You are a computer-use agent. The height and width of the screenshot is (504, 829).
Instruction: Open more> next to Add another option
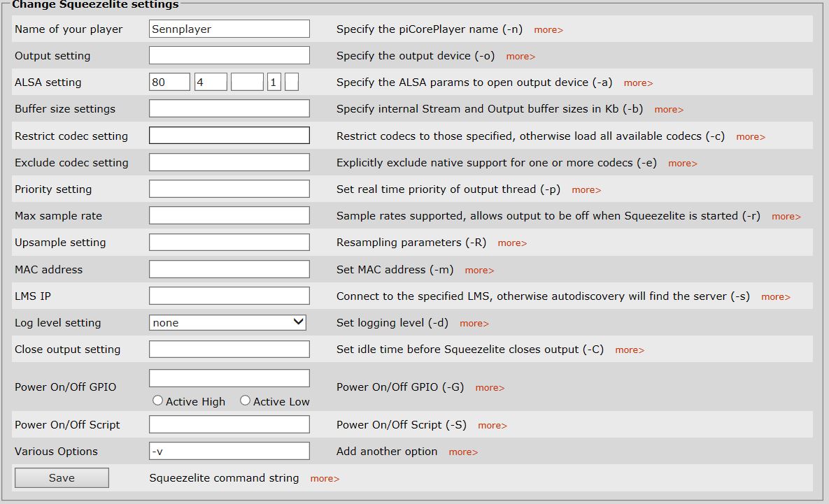(x=463, y=452)
